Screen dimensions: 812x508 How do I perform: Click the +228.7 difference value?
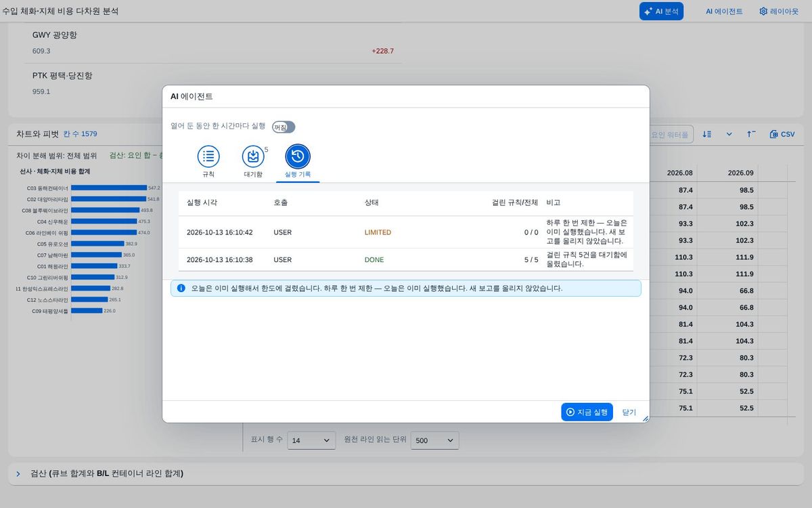[382, 51]
